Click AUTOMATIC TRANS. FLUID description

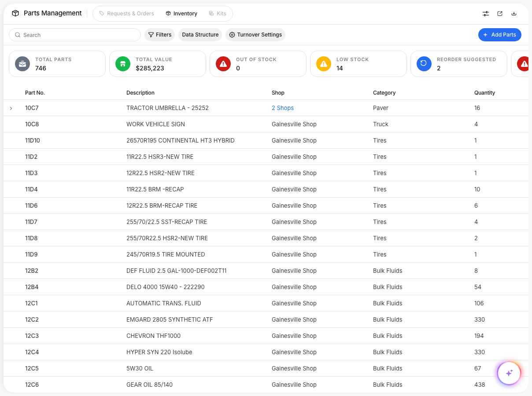click(164, 303)
